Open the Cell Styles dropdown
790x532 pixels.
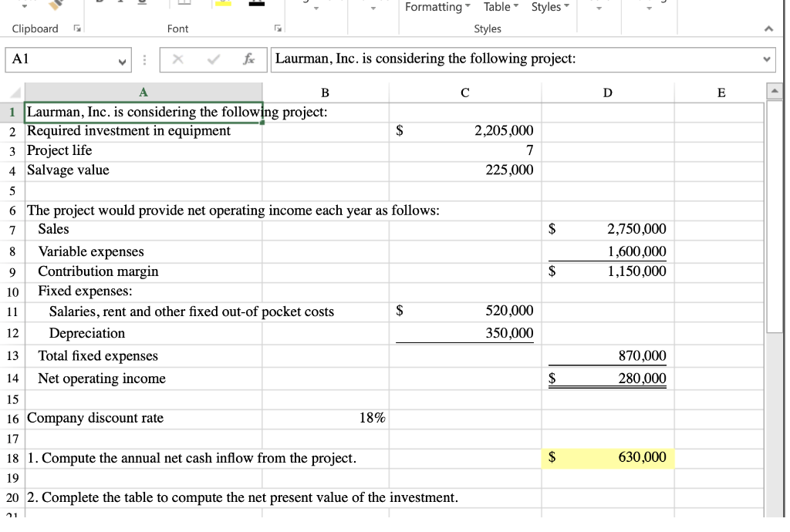click(x=549, y=7)
